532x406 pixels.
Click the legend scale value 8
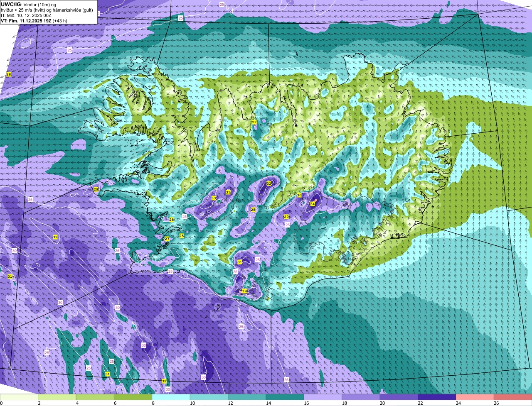click(153, 403)
